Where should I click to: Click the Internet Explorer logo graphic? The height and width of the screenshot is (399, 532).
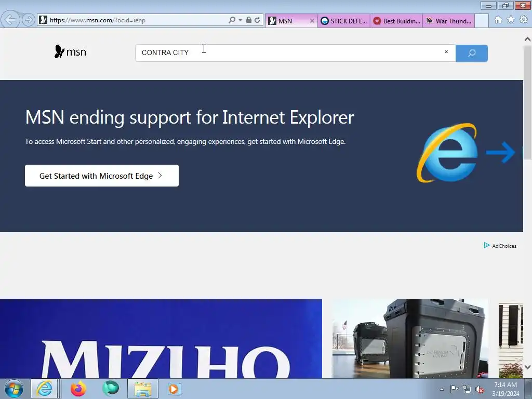coord(447,153)
